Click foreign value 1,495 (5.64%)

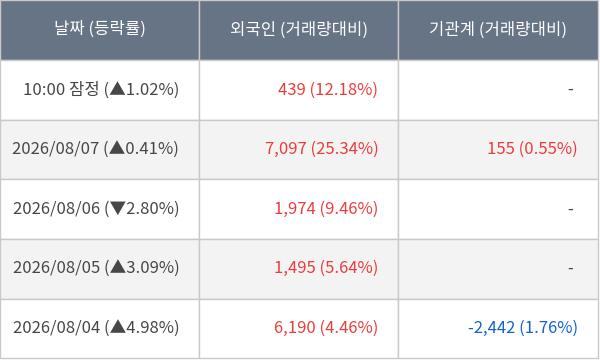coord(326,267)
